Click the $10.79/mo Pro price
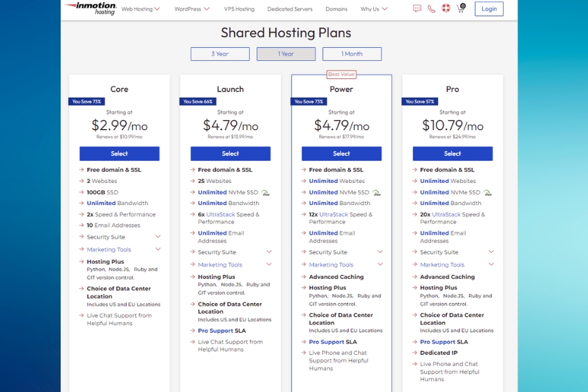This screenshot has height=392, width=588. tap(453, 125)
